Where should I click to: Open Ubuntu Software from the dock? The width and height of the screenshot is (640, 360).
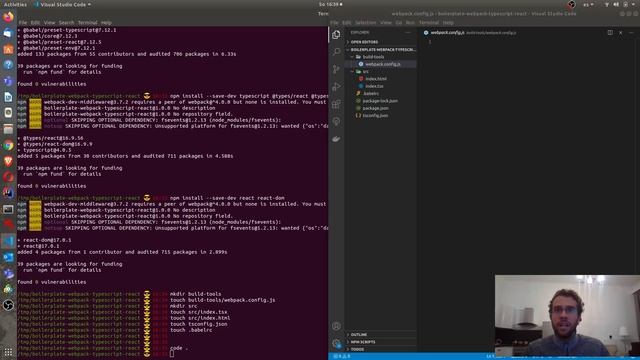point(8,49)
